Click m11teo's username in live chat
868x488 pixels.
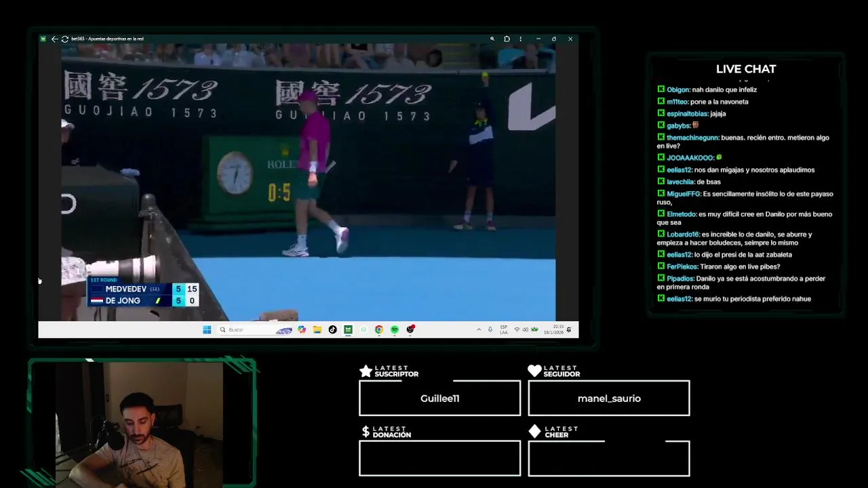click(677, 102)
